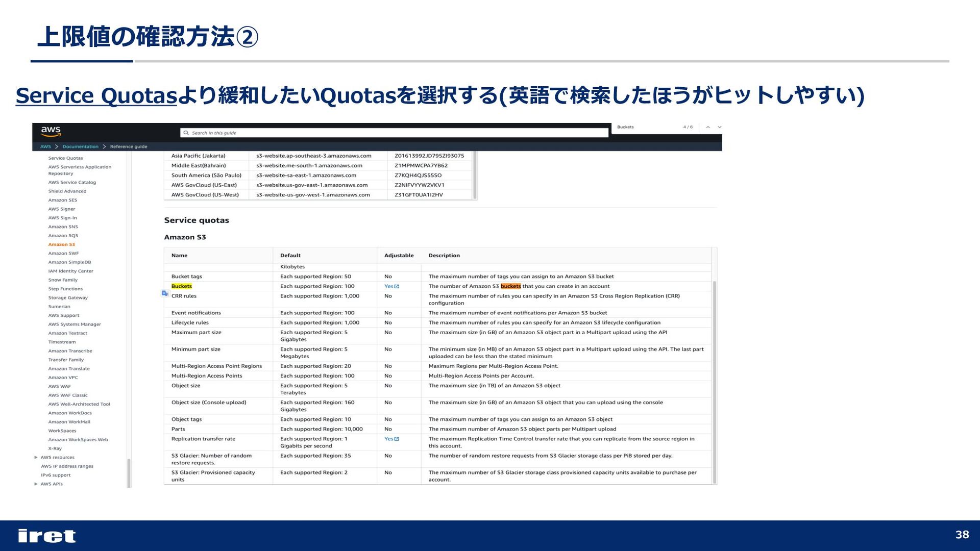Open AWS Well-Architected Tool sidebar item
This screenshot has width=980, height=551.
tap(79, 404)
